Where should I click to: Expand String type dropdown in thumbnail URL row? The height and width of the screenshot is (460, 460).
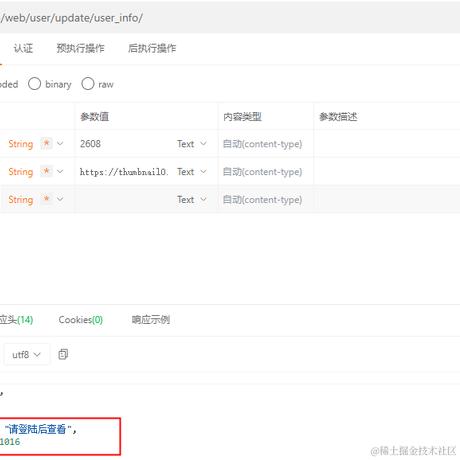(x=60, y=171)
